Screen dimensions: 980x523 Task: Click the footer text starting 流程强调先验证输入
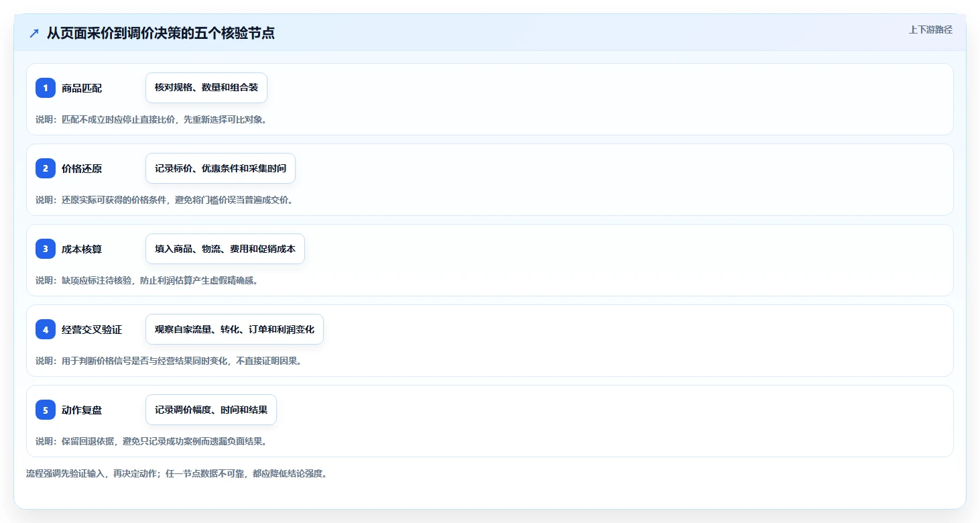point(176,473)
